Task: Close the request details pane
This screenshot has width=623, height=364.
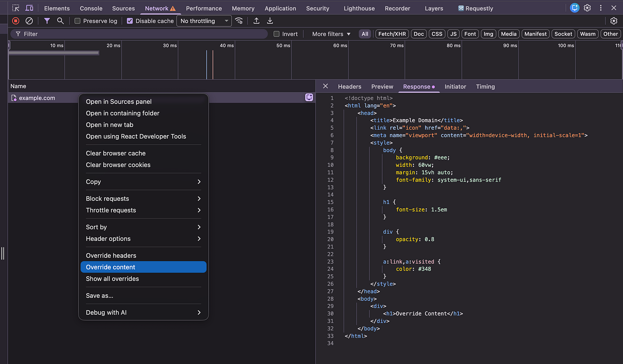Action: click(x=325, y=86)
